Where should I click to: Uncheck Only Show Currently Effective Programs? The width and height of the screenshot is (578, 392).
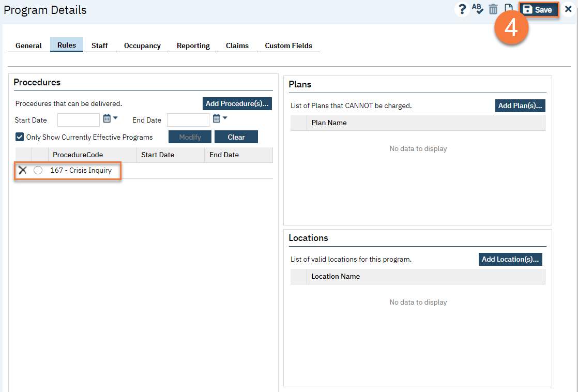tap(20, 137)
